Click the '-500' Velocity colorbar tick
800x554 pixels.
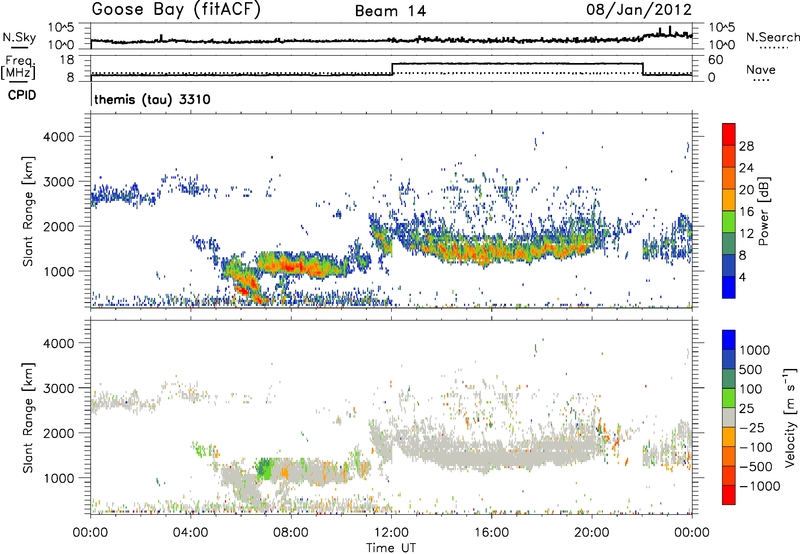pyautogui.click(x=756, y=466)
